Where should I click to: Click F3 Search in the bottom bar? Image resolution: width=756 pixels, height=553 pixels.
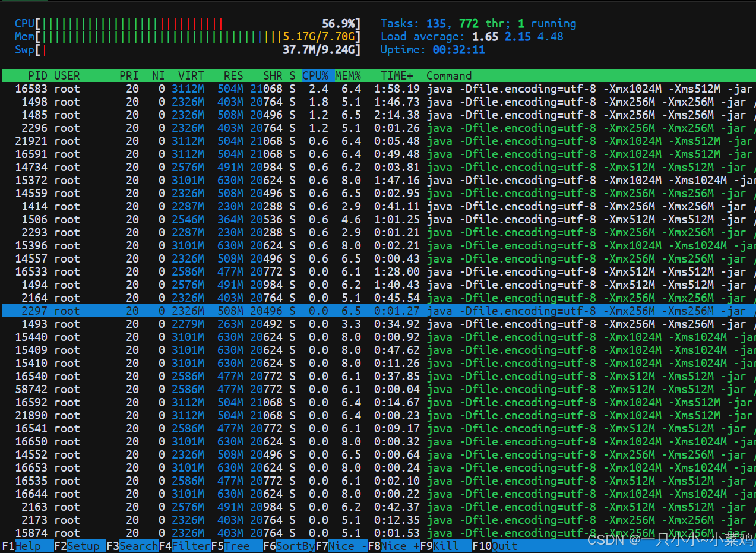coord(132,546)
